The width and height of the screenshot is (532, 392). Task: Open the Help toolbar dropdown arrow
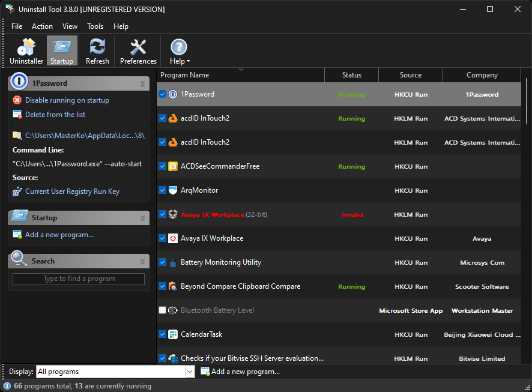point(189,61)
